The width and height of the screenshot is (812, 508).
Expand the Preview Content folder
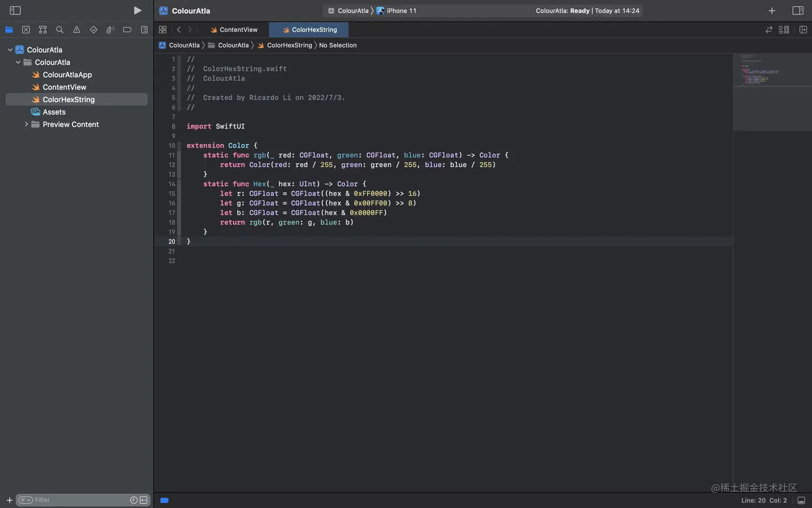click(26, 124)
